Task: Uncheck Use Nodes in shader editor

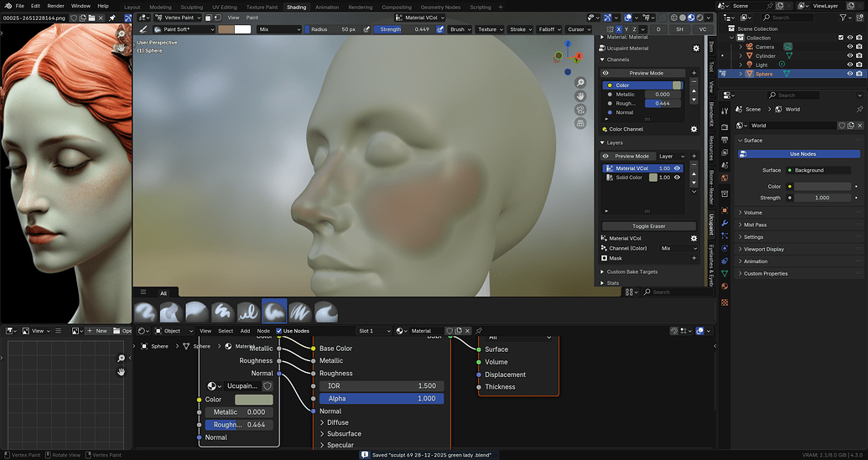Action: point(279,331)
